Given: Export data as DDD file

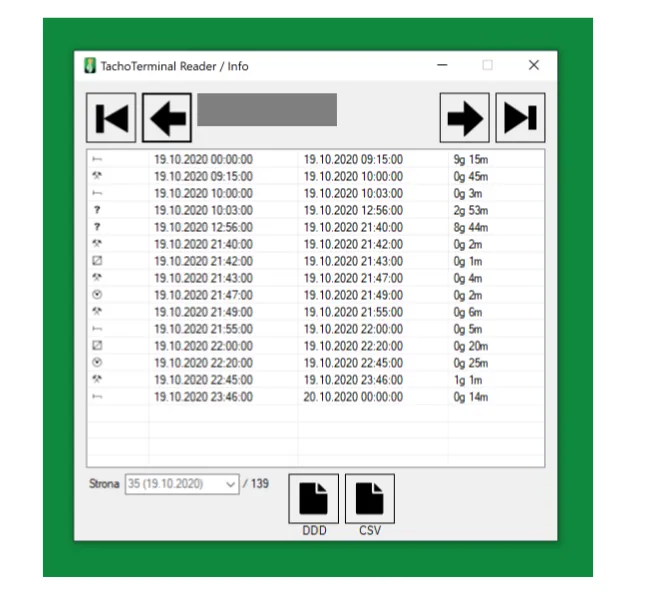Looking at the screenshot, I should (314, 499).
